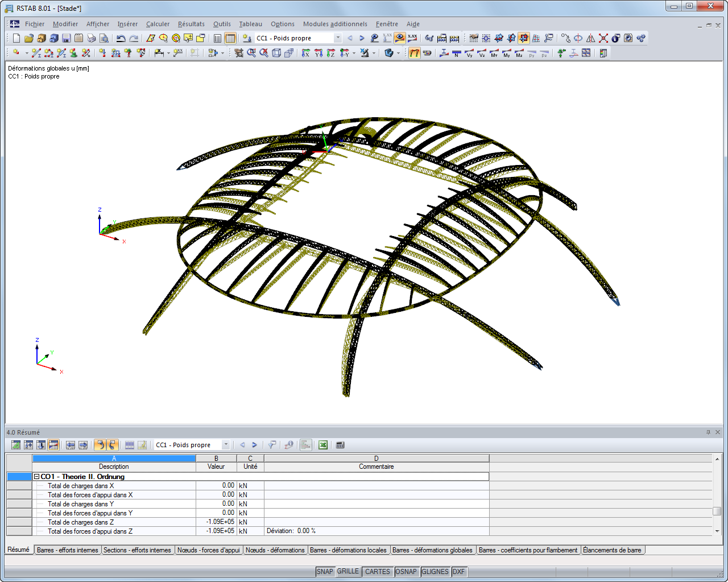Open the dropdown arrow next to new node tool

[27, 53]
